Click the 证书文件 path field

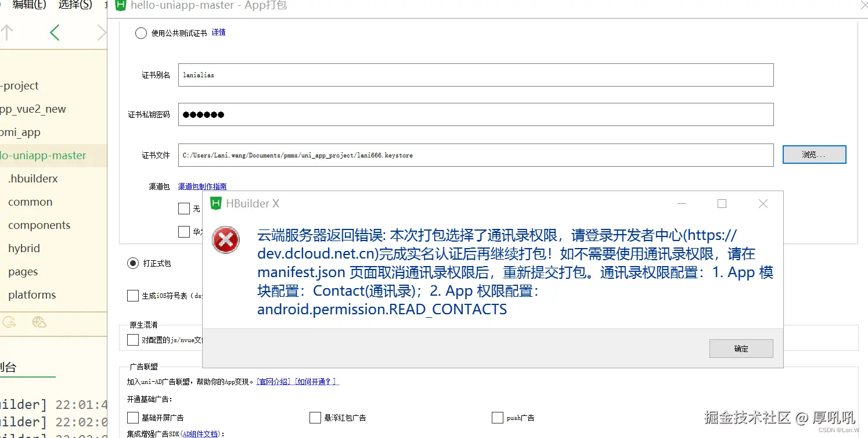[476, 155]
